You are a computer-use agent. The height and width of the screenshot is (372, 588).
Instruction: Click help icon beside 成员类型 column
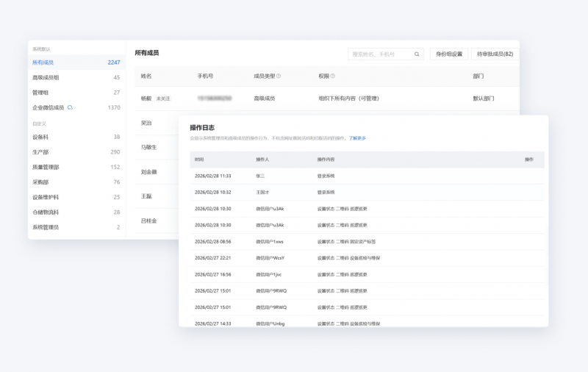(279, 76)
